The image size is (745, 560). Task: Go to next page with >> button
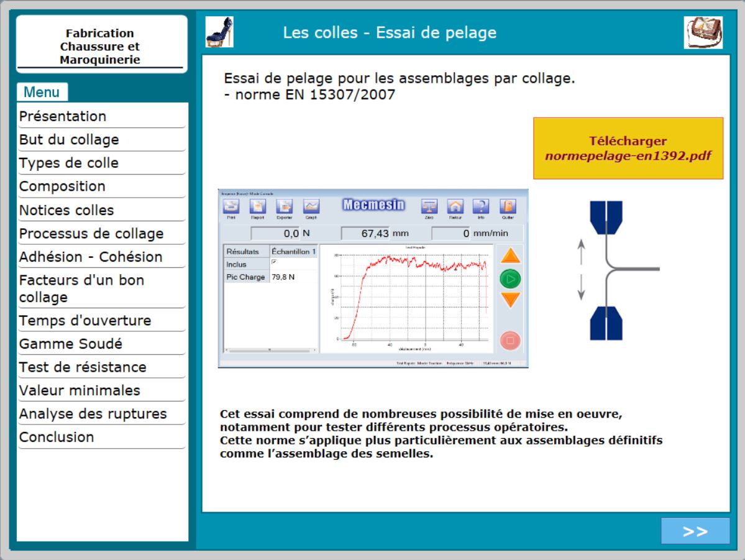(695, 531)
